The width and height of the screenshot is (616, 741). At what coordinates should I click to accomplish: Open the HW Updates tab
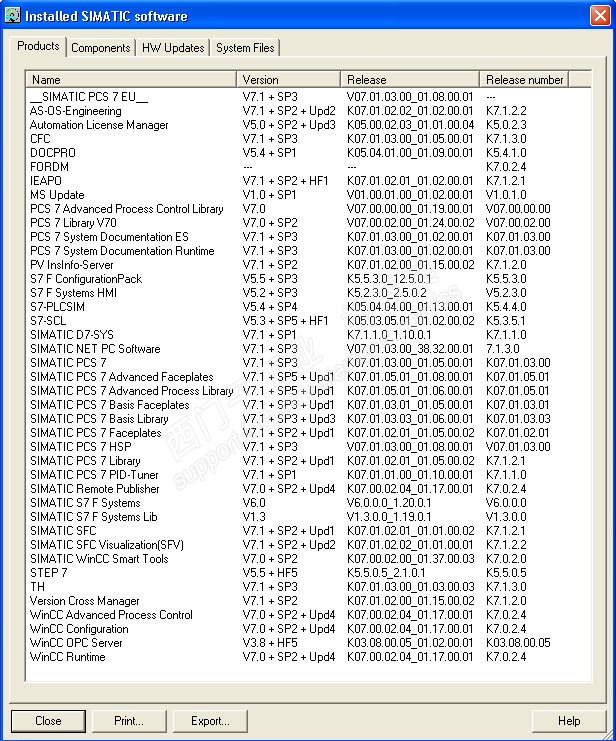pyautogui.click(x=173, y=48)
